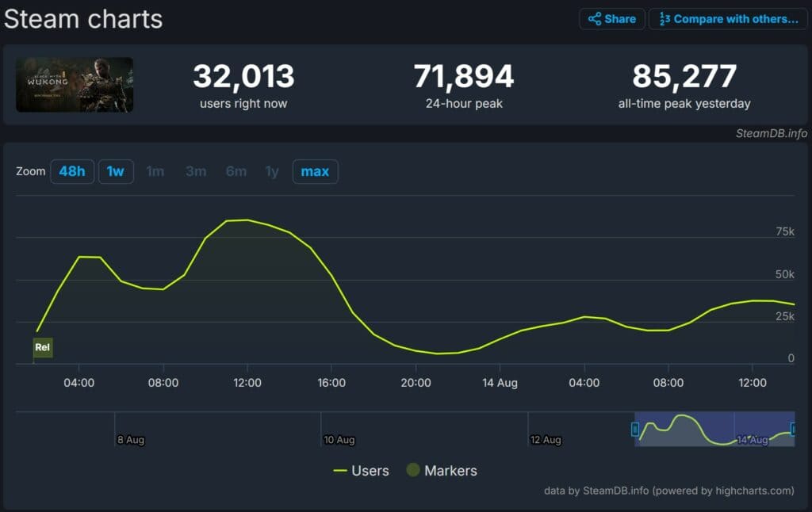Click the 3m zoom option
This screenshot has width=812, height=512.
coord(196,171)
